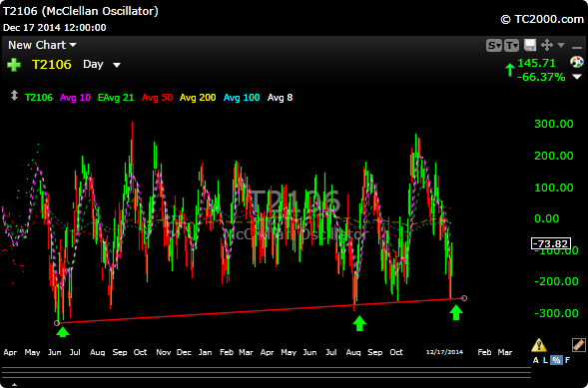Click the 200.00 y-axis label
Screen dimensions: 588x388
coord(554,156)
